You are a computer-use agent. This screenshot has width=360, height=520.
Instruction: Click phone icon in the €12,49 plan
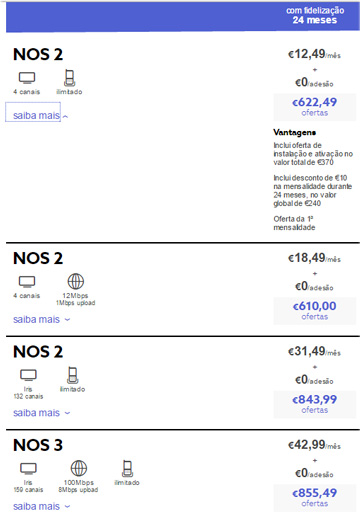point(69,78)
